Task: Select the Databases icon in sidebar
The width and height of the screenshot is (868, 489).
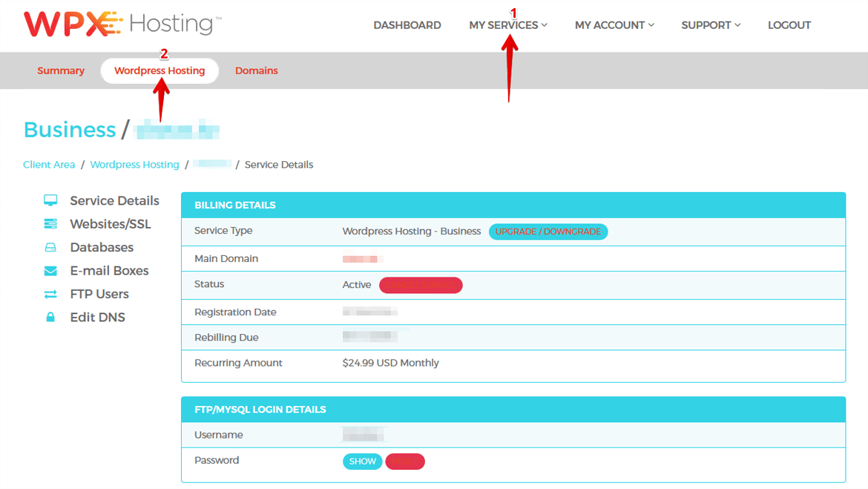Action: click(50, 247)
